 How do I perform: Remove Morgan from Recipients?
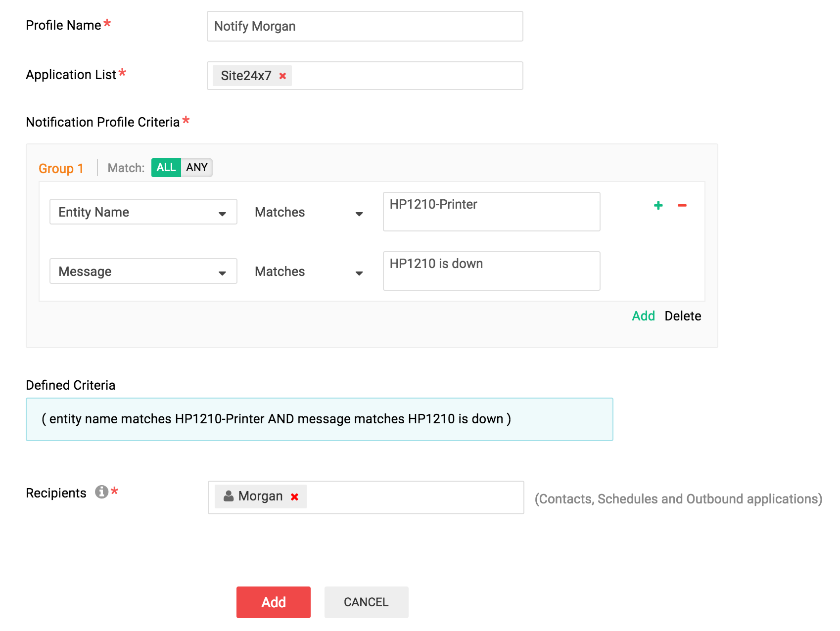[x=294, y=497]
